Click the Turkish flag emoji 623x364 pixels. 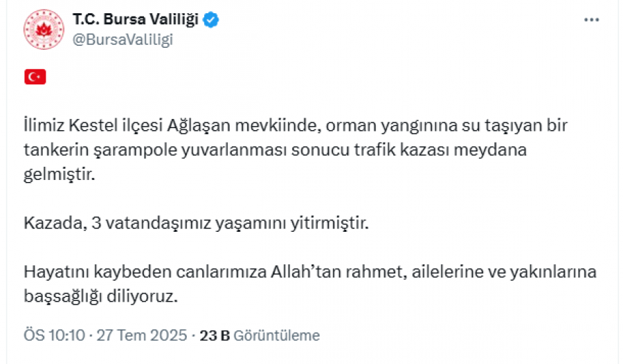(35, 77)
